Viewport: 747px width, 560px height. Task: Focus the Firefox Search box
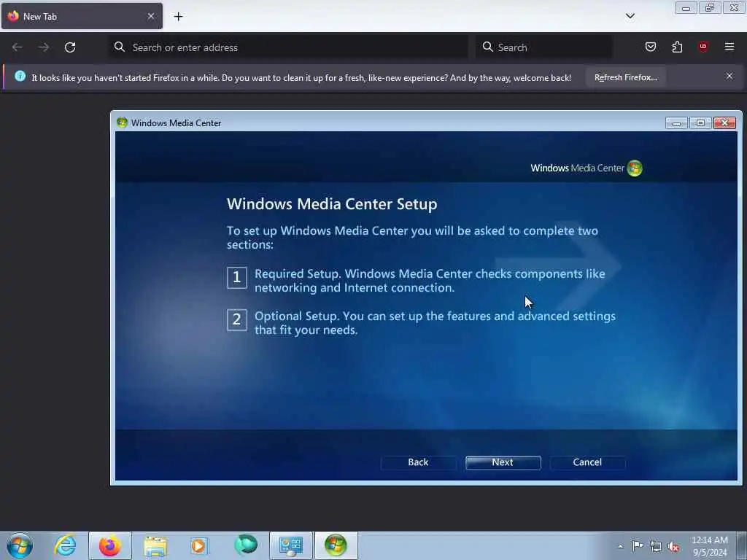point(544,47)
